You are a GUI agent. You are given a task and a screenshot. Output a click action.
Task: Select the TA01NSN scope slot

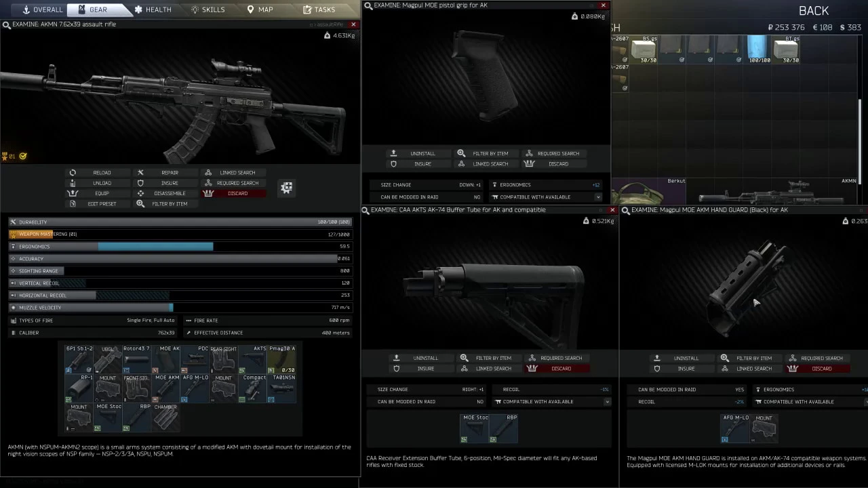(x=281, y=388)
